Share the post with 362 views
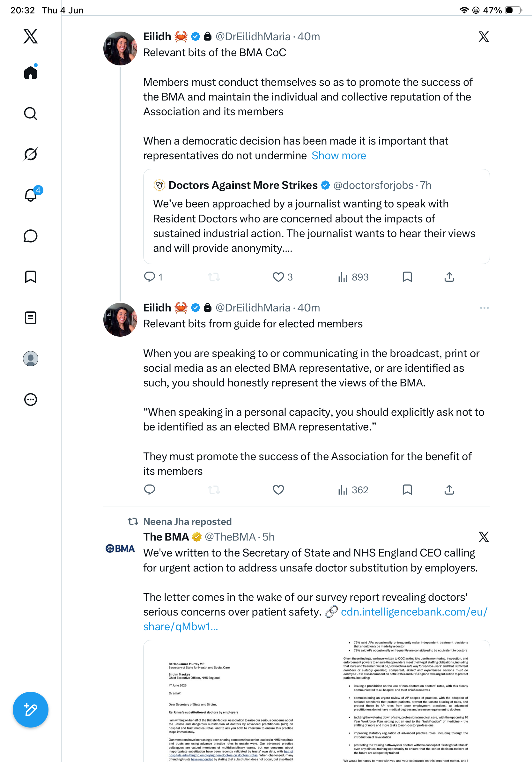 449,490
